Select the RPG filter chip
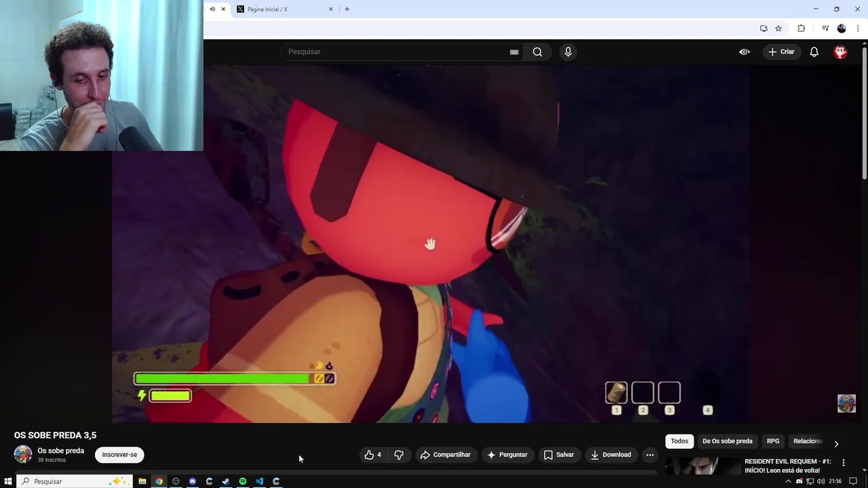Viewport: 868px width, 488px height. pyautogui.click(x=773, y=441)
